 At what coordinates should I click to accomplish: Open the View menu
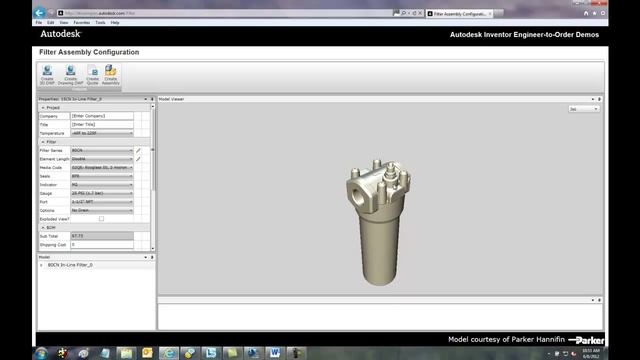[64, 22]
